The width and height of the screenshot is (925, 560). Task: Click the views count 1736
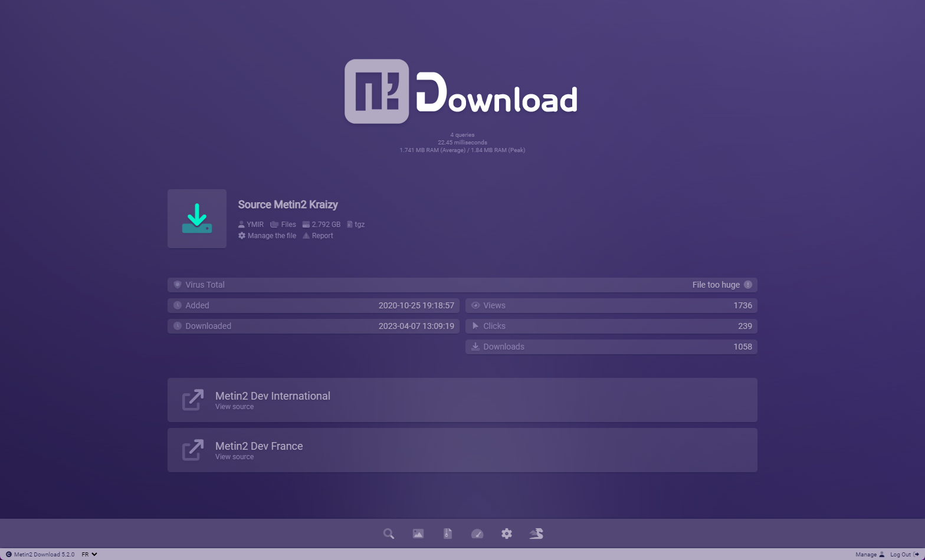point(743,305)
